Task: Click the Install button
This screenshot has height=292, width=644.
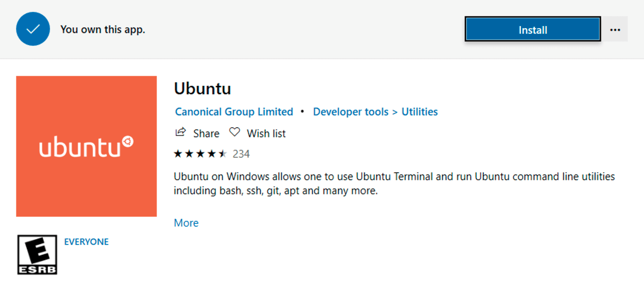Action: click(532, 30)
